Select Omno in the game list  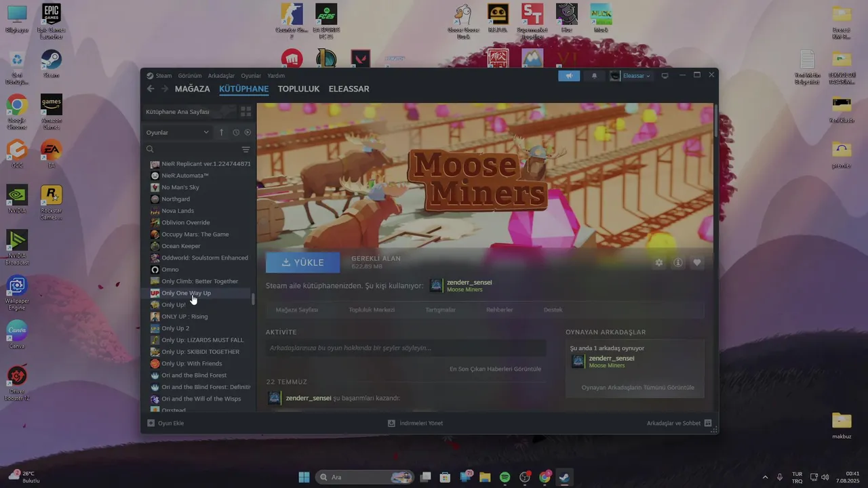coord(170,270)
